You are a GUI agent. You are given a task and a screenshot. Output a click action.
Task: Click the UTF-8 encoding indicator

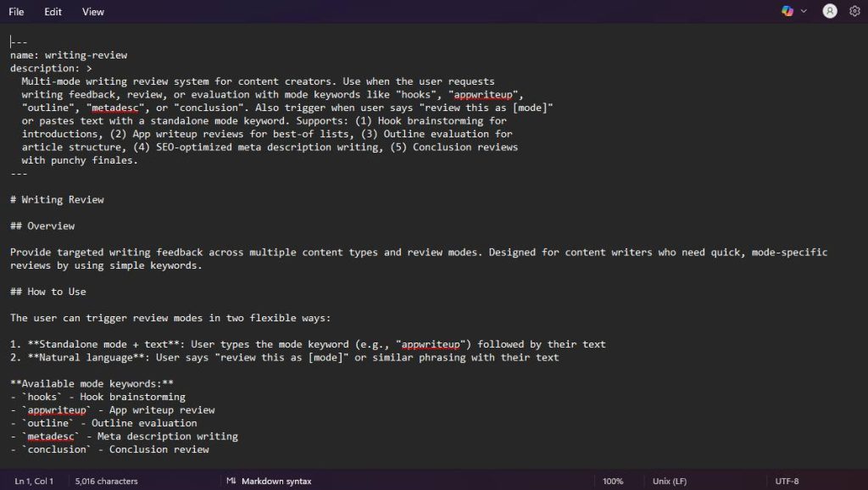tap(787, 482)
